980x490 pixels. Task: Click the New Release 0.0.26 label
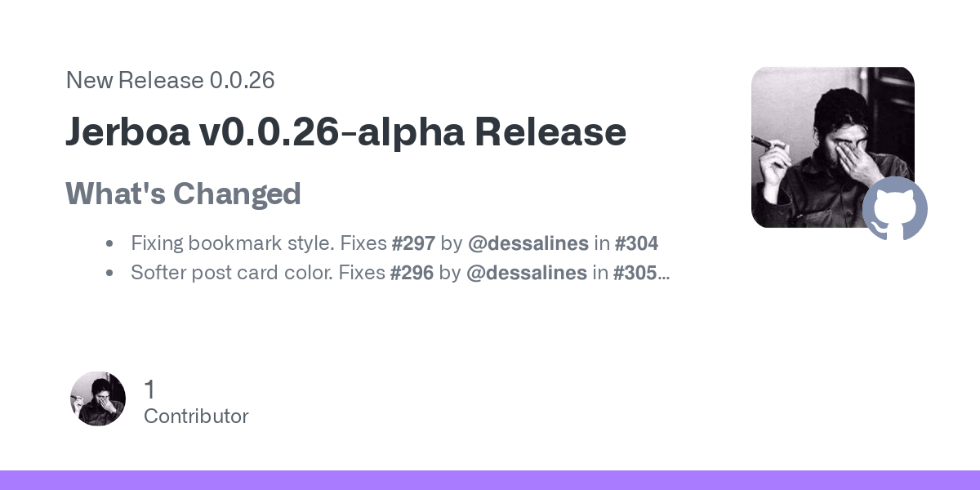pos(170,80)
